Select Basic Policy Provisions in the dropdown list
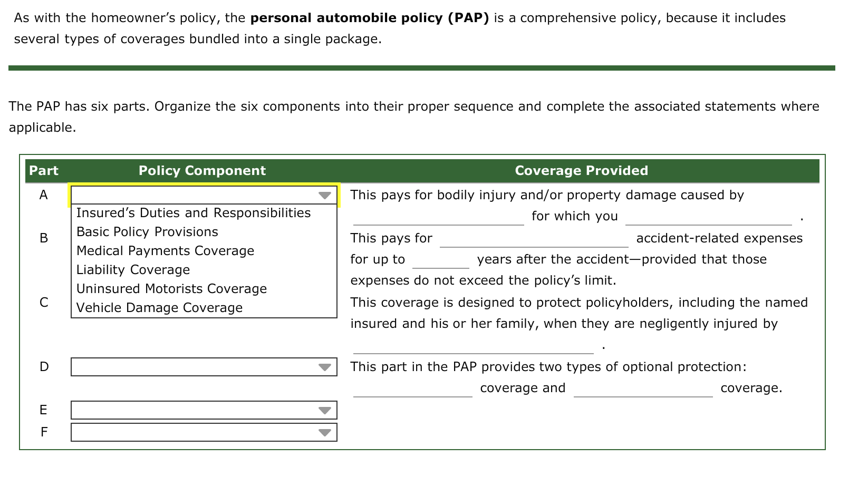868x486 pixels. (146, 231)
